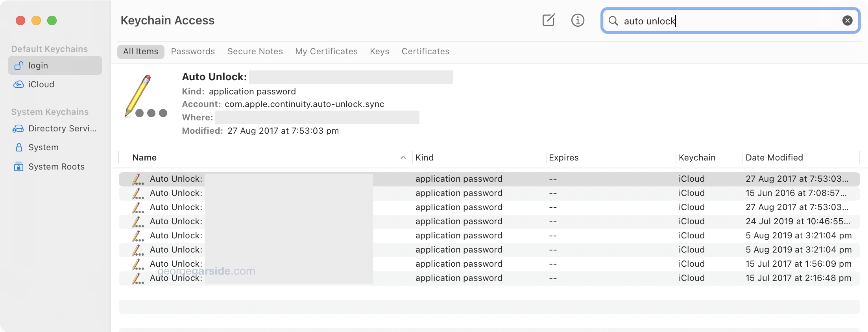
Task: Select the item modified 15 Jul 2017 at 2:16:48 pm
Action: pyautogui.click(x=489, y=278)
